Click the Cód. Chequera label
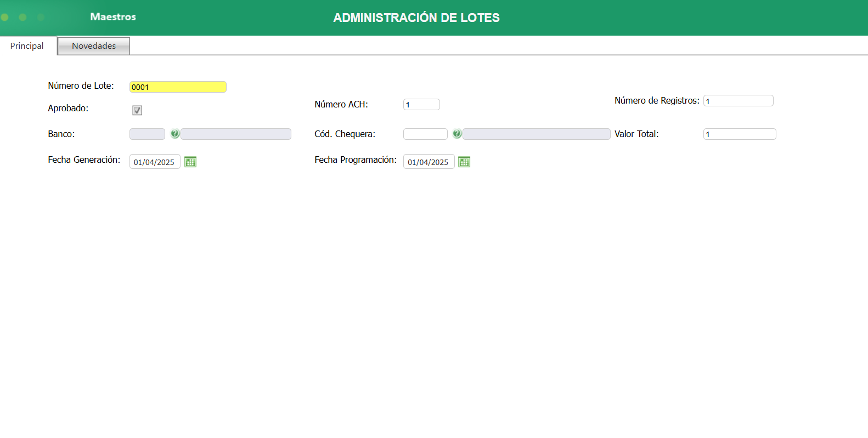Screen dimensions: 868x438 click(x=345, y=134)
